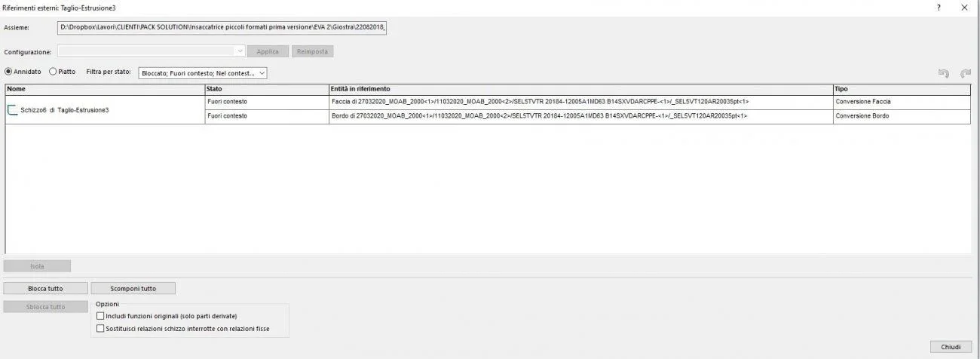
Task: Click the Bordo di 27032020_MOAB reference cell
Action: (x=581, y=116)
